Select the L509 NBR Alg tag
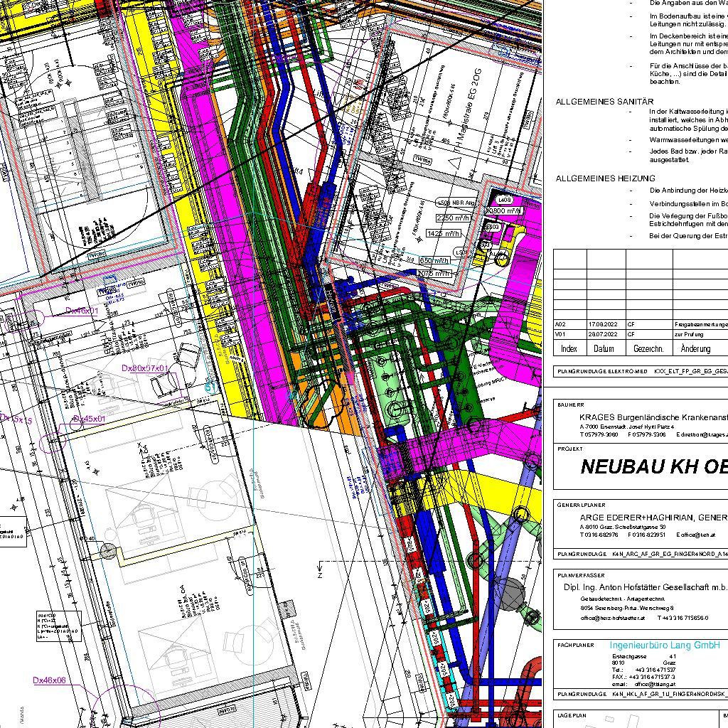728x728 pixels. [x=456, y=201]
